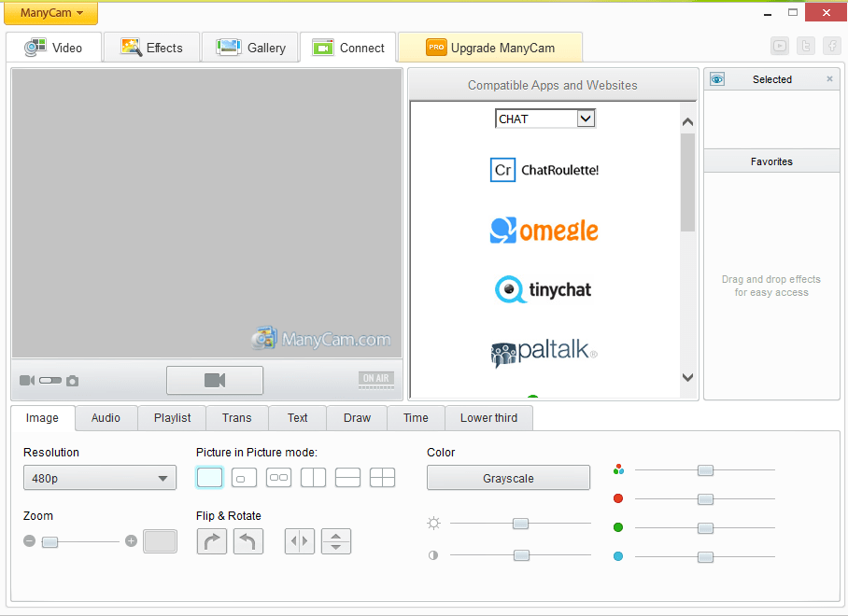Click the Compatible Apps and Websites header

[x=553, y=85]
